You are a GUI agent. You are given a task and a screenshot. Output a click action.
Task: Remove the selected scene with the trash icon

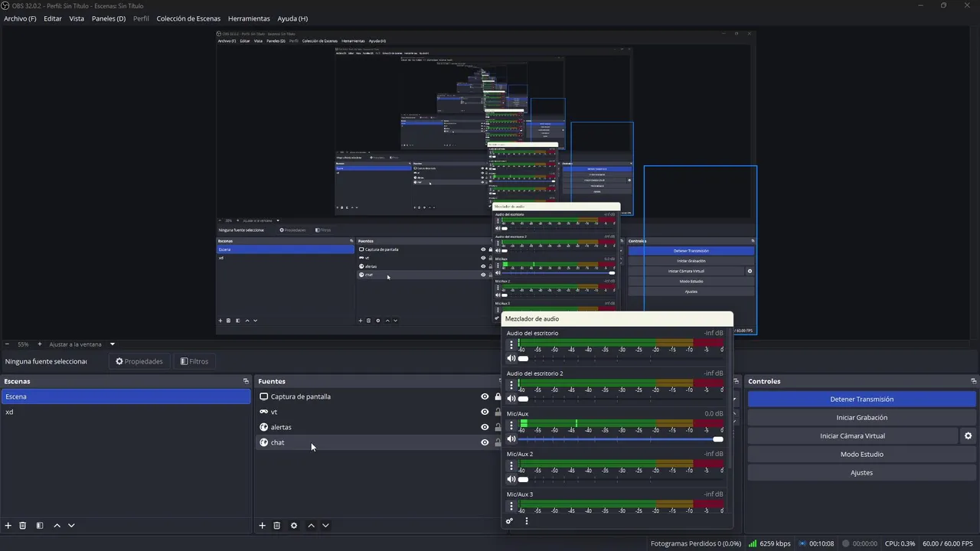pyautogui.click(x=23, y=526)
